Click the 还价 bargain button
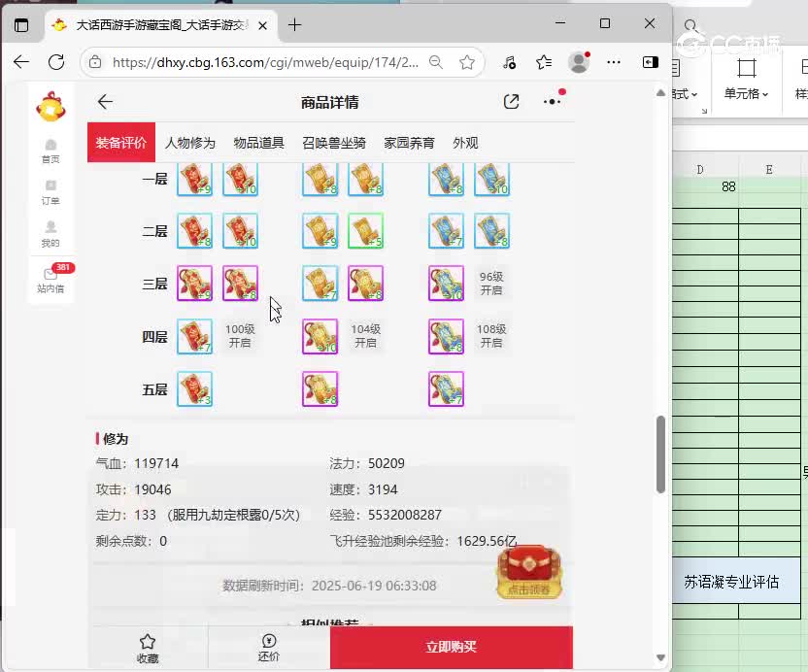The width and height of the screenshot is (808, 672). pyautogui.click(x=269, y=648)
